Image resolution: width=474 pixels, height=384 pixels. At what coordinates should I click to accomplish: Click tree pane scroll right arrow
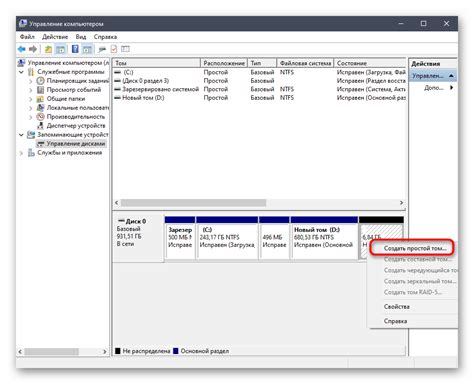pyautogui.click(x=105, y=352)
